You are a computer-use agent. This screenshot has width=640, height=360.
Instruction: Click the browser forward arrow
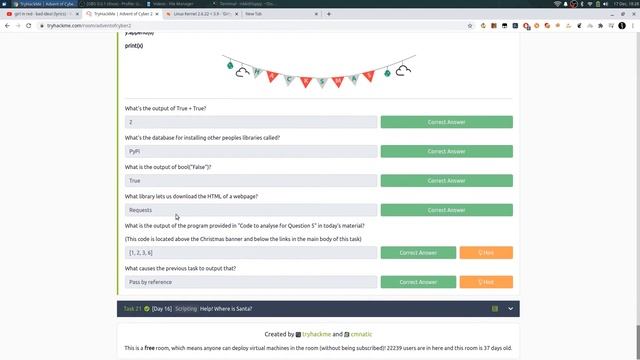coord(18,25)
